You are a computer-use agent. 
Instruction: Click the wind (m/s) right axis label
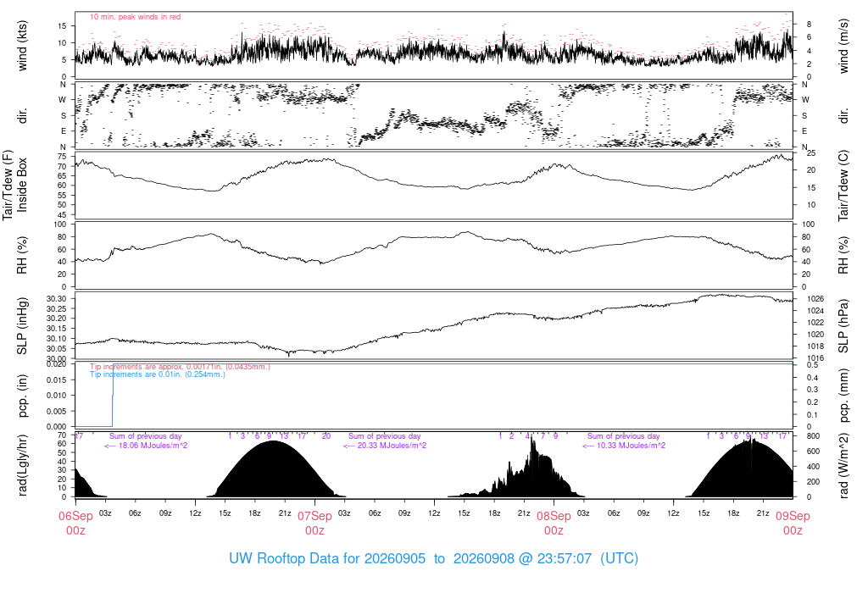coord(843,46)
